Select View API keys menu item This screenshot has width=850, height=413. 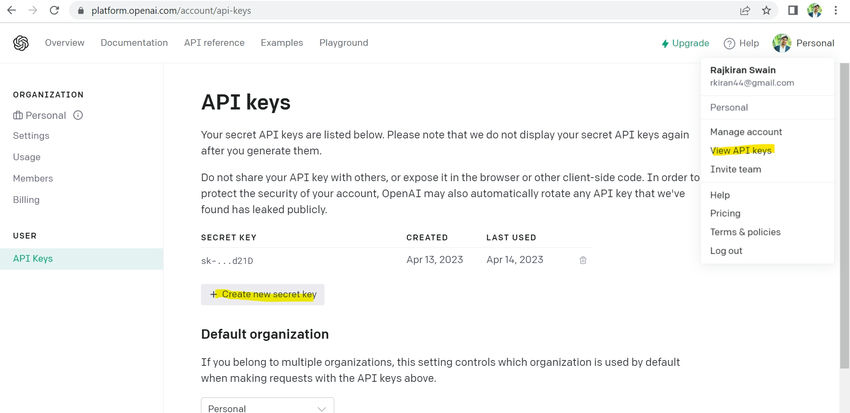pyautogui.click(x=740, y=151)
